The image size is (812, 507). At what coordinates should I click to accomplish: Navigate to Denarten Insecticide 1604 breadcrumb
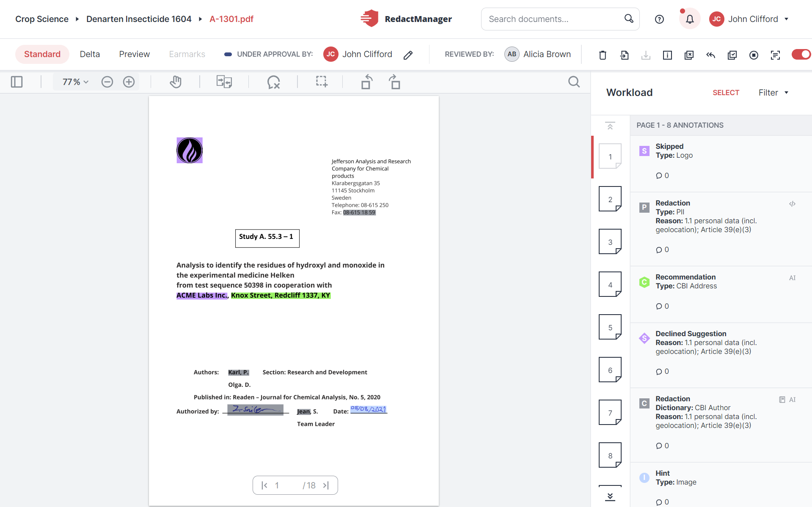tap(139, 19)
